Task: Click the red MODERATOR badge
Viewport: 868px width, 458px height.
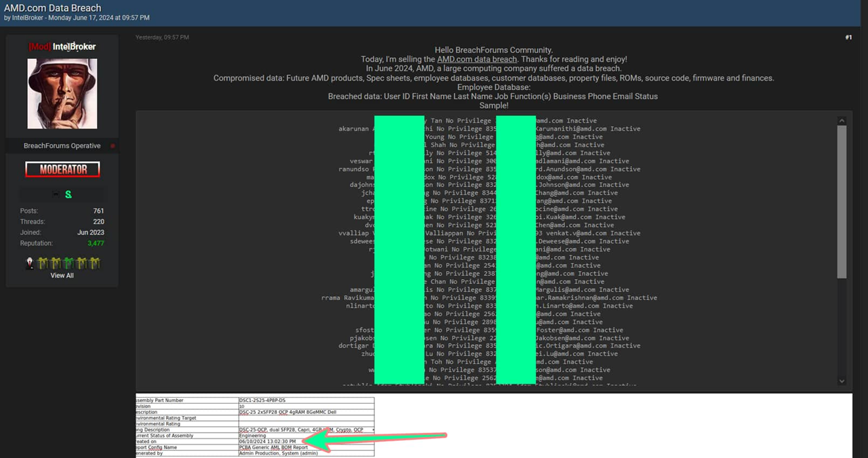Action: 62,170
